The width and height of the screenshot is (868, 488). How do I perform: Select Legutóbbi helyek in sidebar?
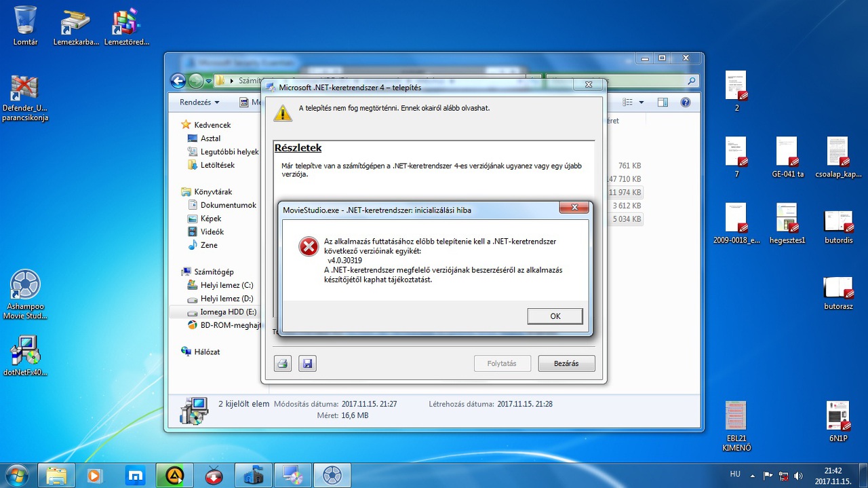[223, 152]
